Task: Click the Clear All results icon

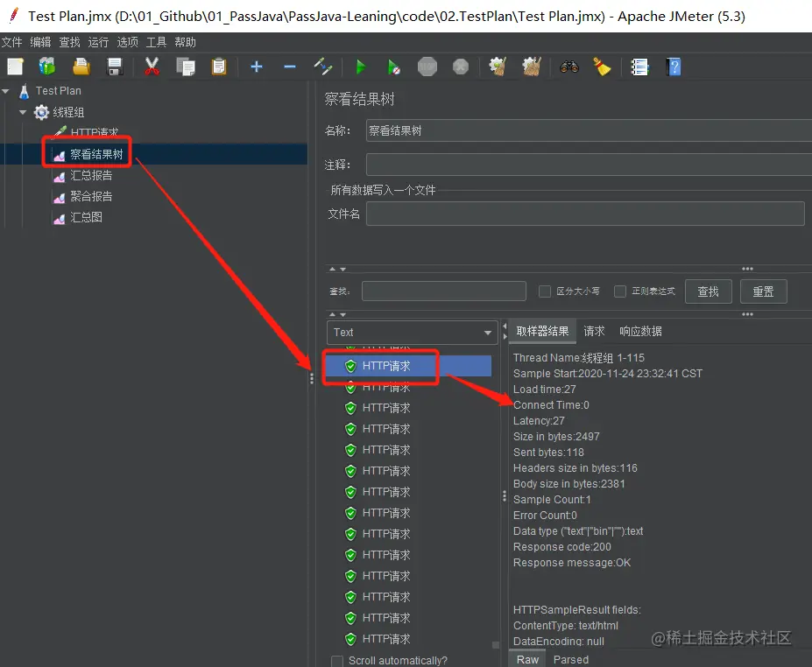Action: coord(532,67)
